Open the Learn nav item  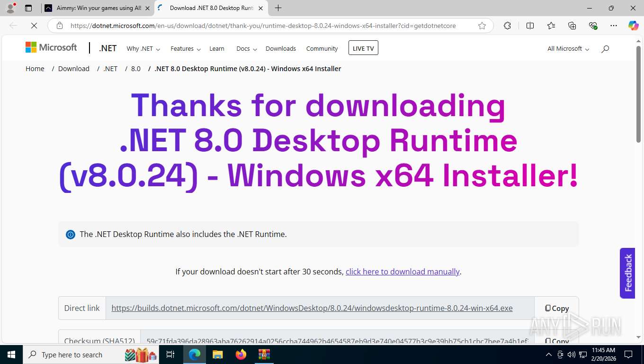tap(217, 48)
